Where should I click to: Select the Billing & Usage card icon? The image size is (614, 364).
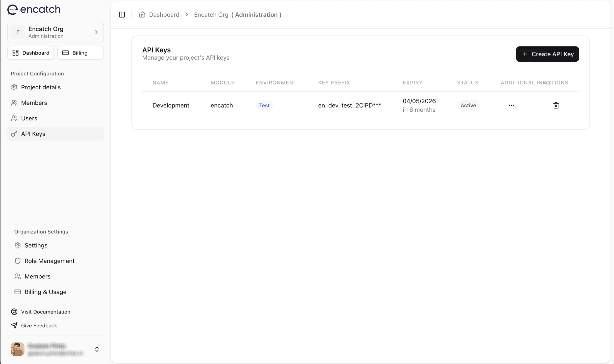tap(17, 292)
